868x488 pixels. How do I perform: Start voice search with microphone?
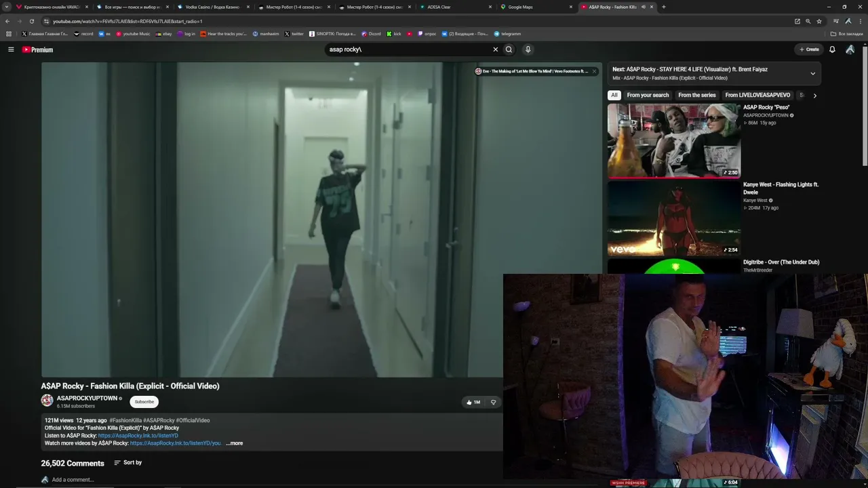(528, 49)
